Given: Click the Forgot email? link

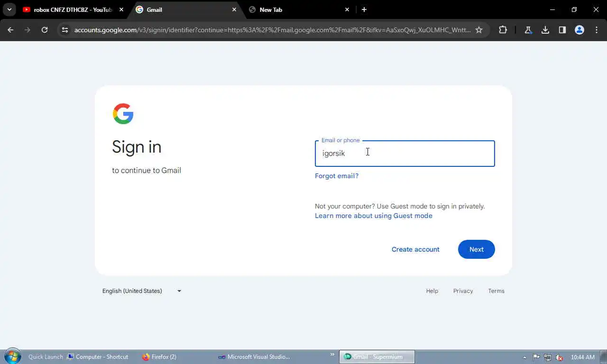Looking at the screenshot, I should coord(337,176).
